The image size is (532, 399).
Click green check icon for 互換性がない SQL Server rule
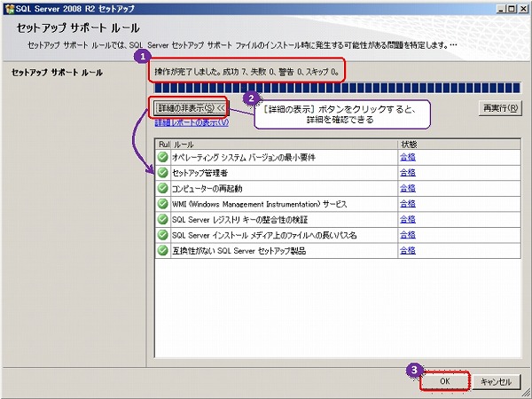pos(163,251)
